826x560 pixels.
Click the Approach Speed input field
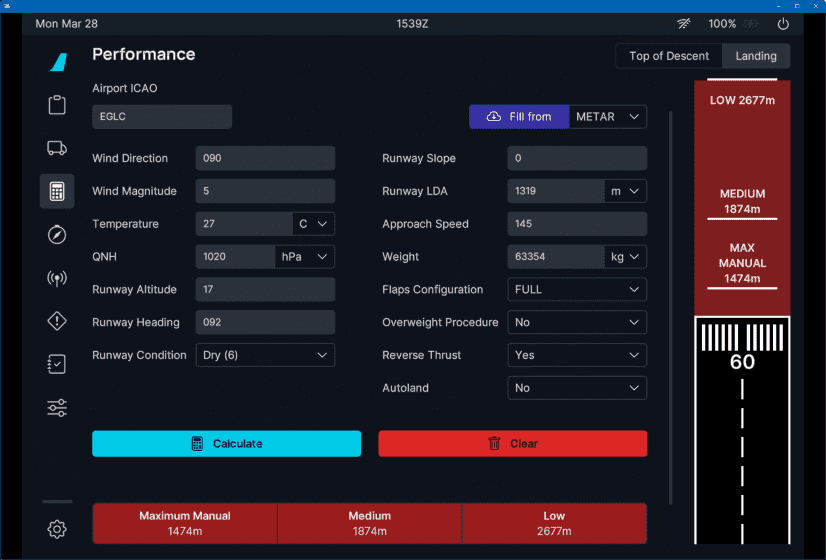click(577, 224)
